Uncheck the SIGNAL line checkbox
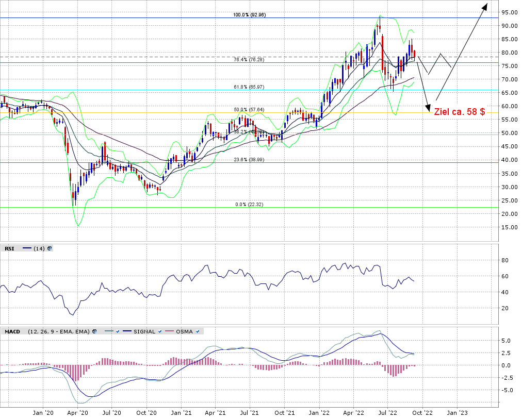Image resolution: width=522 pixels, height=420 pixels. (160, 331)
